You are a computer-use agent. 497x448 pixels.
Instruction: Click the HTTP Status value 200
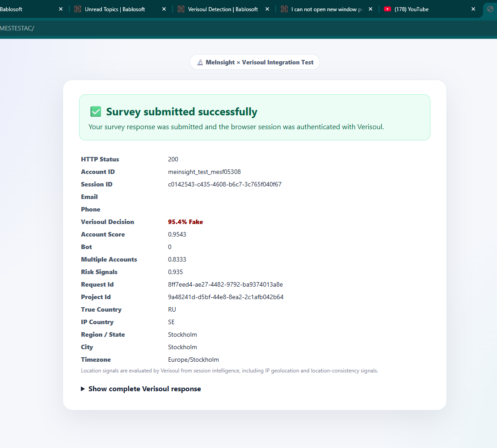pyautogui.click(x=173, y=159)
